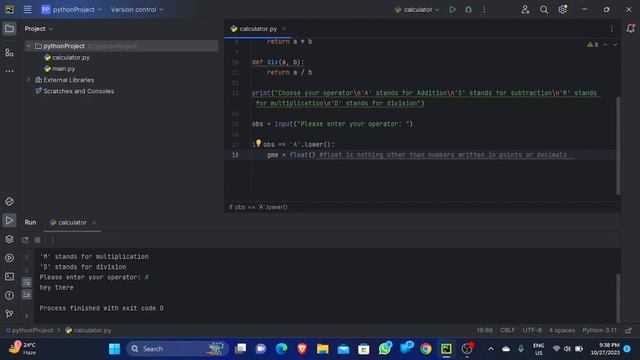Jump to the next highlighted error arrow
Viewport: 640px width, 360px height.
pos(615,44)
